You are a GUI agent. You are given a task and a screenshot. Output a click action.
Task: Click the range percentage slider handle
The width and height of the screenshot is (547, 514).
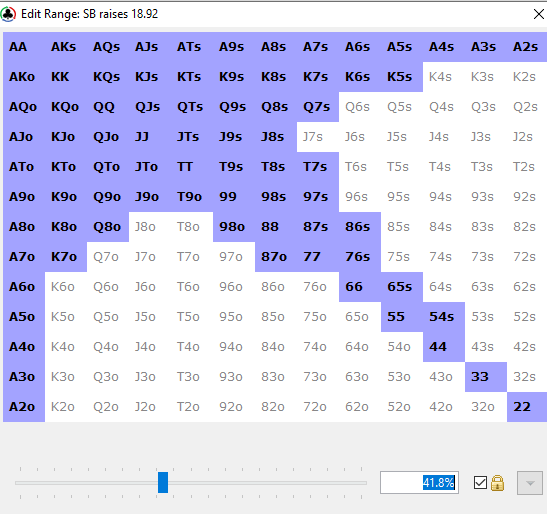coord(163,483)
